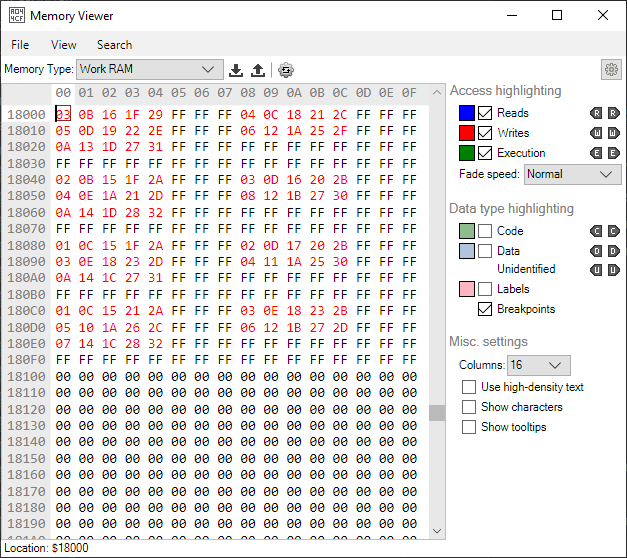Click the import (download arrow) toolbar icon

[236, 70]
